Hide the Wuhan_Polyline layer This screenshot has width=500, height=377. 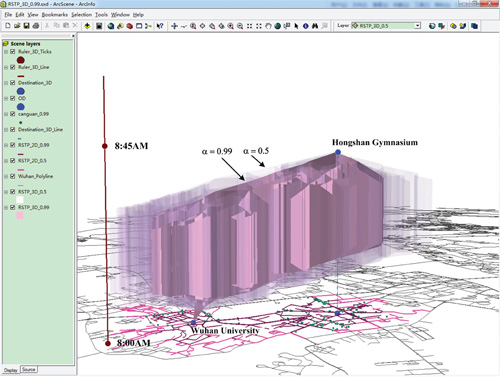coord(13,176)
